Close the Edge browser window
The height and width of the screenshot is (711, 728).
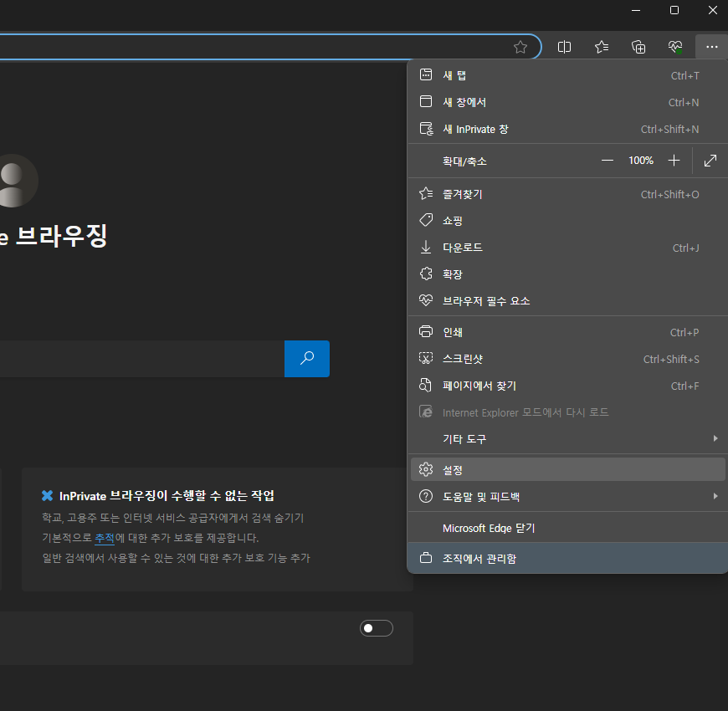coord(713,10)
